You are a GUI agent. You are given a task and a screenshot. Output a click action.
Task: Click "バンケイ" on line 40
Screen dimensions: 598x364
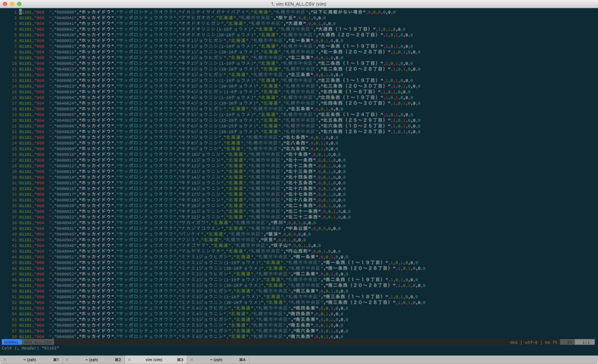[191, 234]
